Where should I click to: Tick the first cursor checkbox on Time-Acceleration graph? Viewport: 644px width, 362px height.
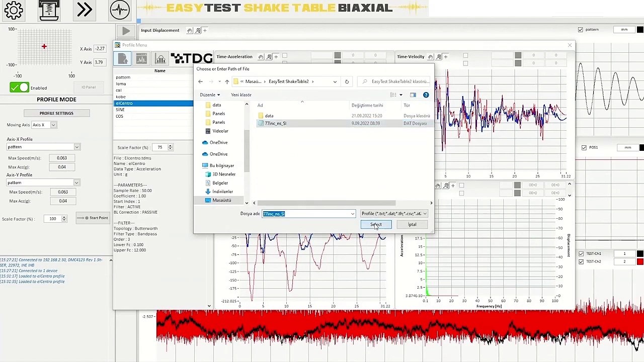pyautogui.click(x=285, y=55)
